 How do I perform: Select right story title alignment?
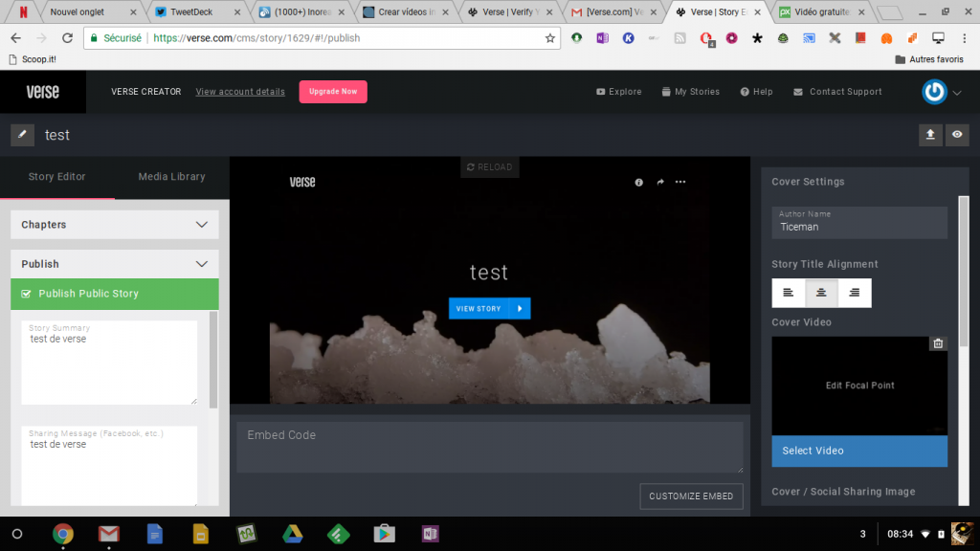854,293
